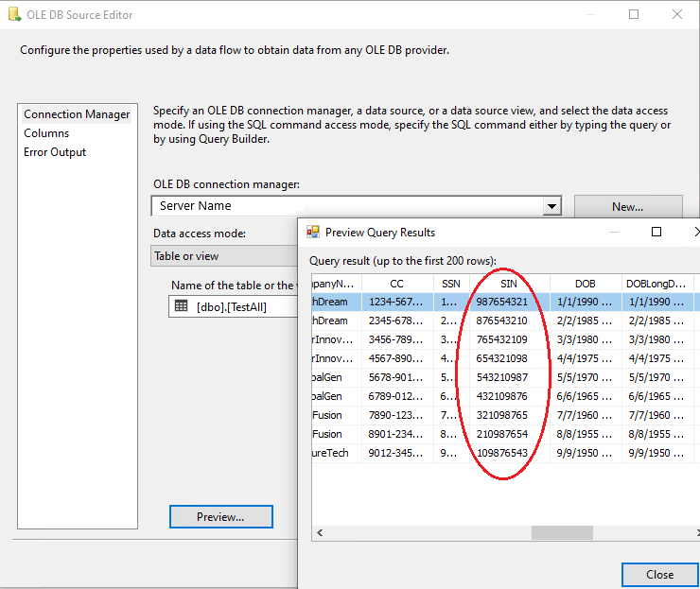700x589 pixels.
Task: Switch to the Columns page
Action: 46,133
